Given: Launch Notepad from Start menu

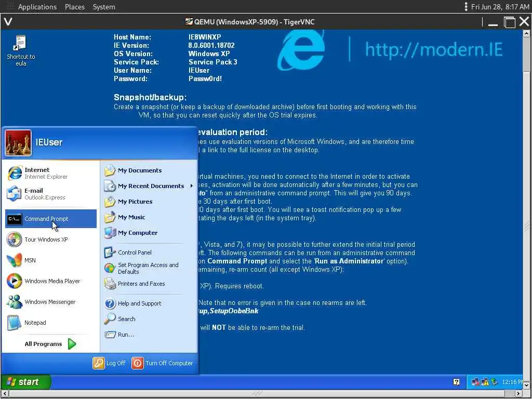Looking at the screenshot, I should coord(50,322).
